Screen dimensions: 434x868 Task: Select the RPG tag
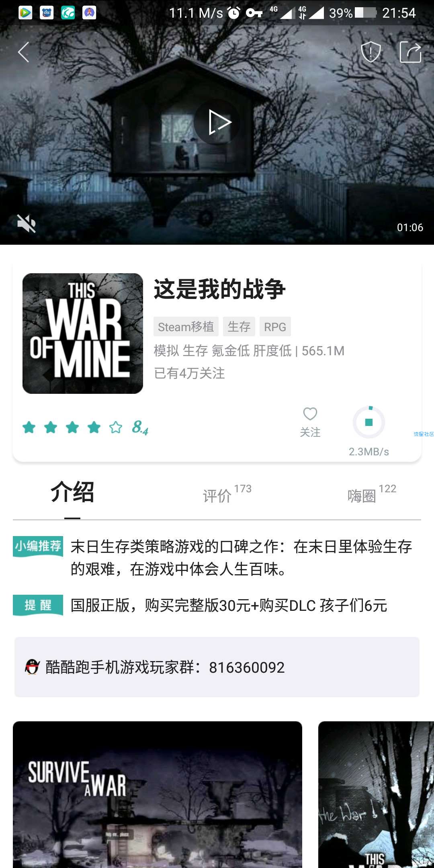click(275, 327)
